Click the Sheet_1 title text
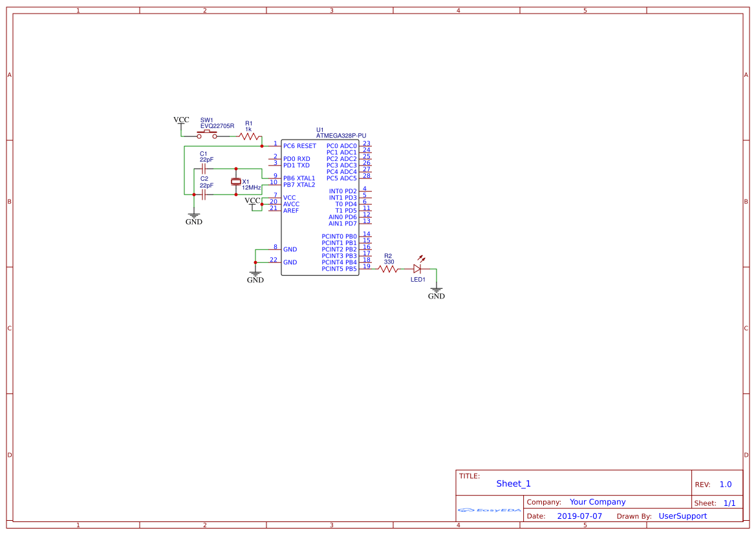 click(513, 483)
